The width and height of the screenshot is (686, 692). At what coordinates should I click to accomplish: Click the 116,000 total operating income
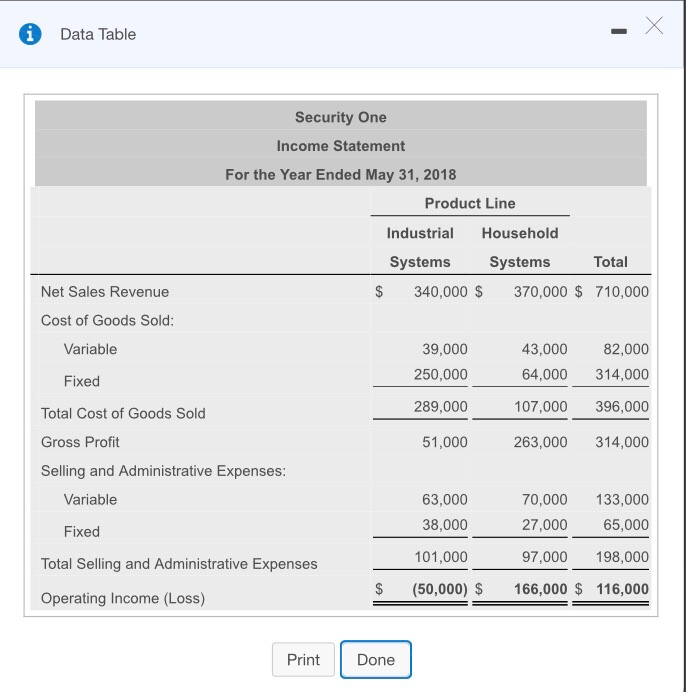click(622, 589)
